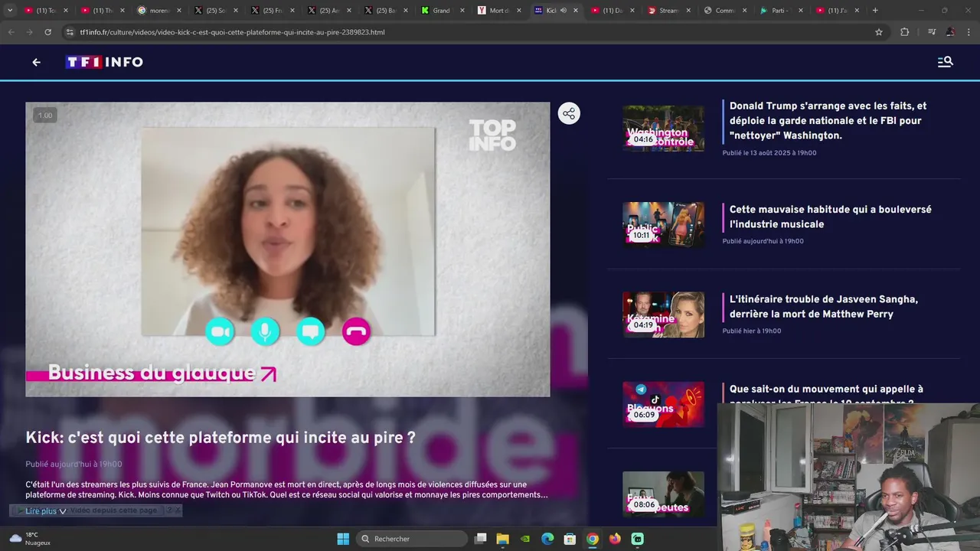Go back with the browser back arrow

coord(11,32)
